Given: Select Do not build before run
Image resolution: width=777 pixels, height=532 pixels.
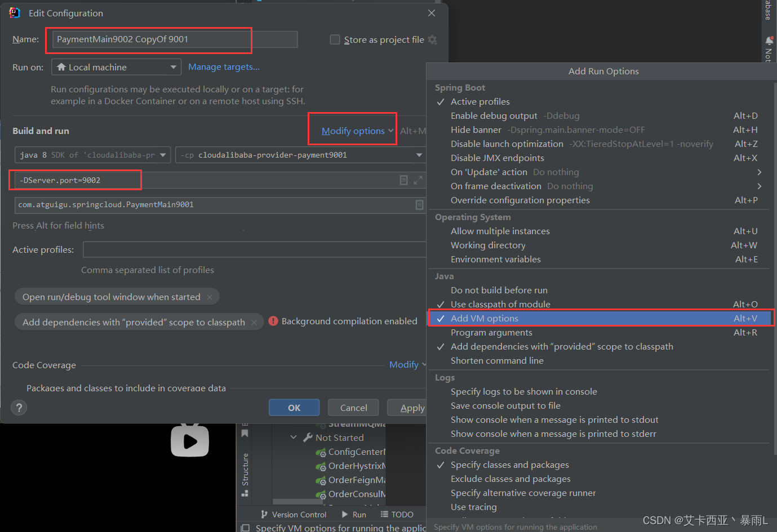Looking at the screenshot, I should tap(599, 290).
